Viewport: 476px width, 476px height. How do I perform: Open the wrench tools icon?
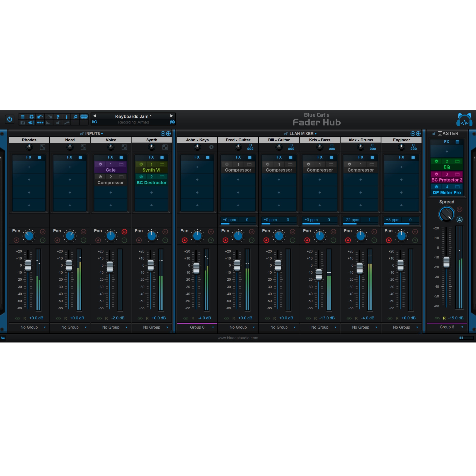(67, 122)
